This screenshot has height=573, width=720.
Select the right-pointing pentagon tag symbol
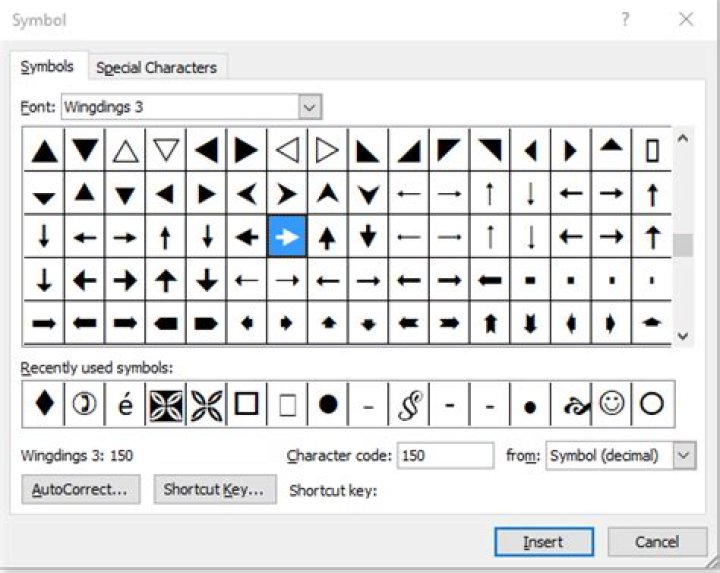click(206, 324)
